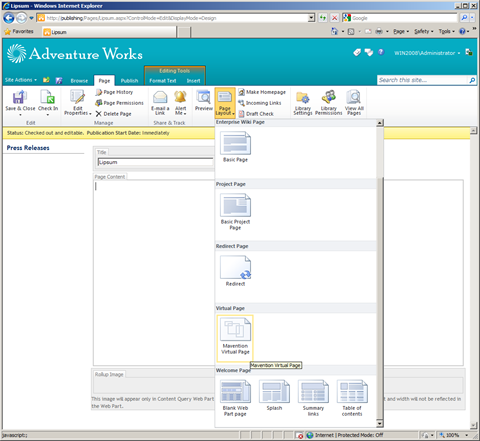Screen dimensions: 480x441
Task: Open the Press Releases navigation link
Action: click(28, 148)
